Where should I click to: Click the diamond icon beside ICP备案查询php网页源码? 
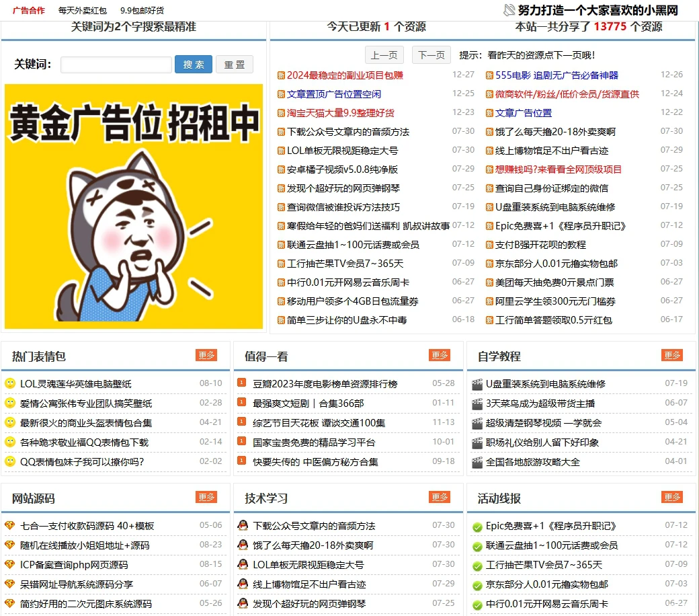(9, 566)
